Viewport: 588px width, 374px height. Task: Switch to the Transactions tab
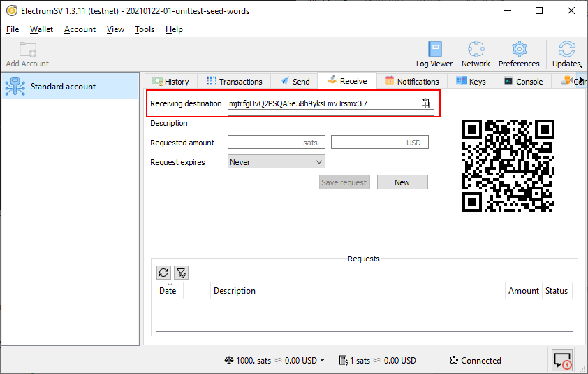(235, 82)
